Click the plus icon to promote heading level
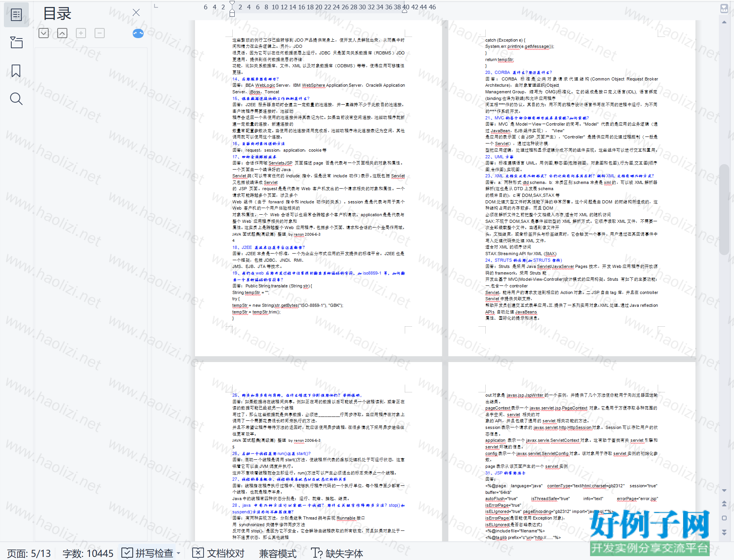This screenshot has width=734, height=560. pos(81,33)
